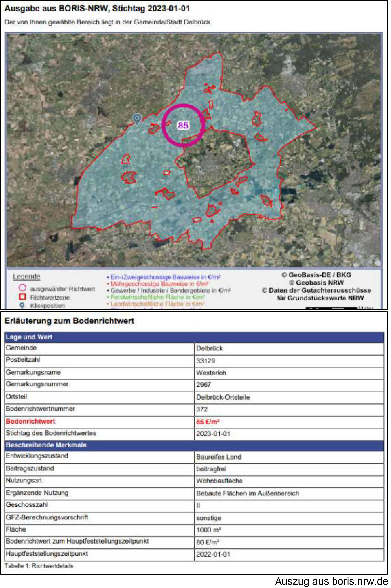The height and width of the screenshot is (588, 391).
Task: Click the Gemarkungsname value Westerloh
Action: [x=211, y=373]
